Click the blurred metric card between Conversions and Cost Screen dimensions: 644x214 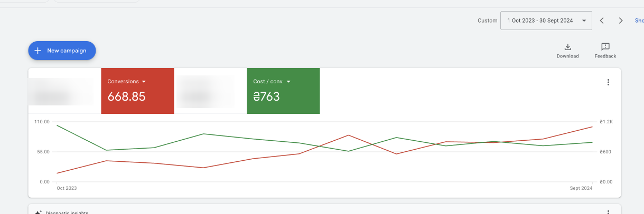pos(210,91)
